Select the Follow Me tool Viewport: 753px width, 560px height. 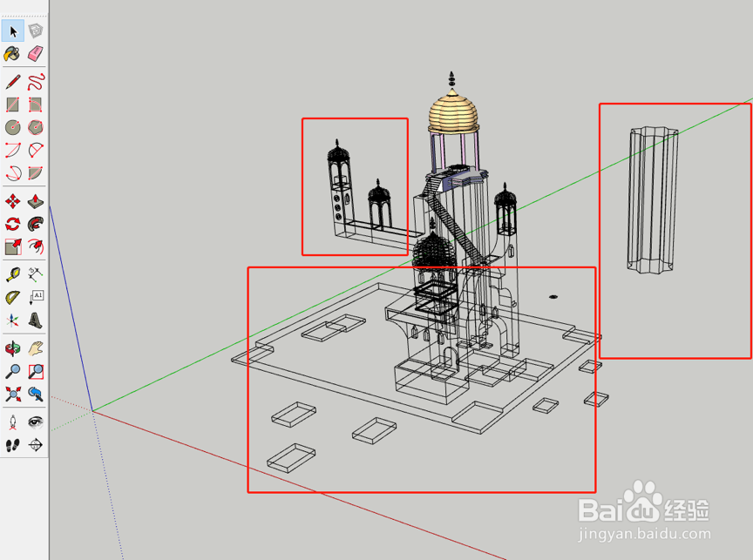[x=36, y=224]
